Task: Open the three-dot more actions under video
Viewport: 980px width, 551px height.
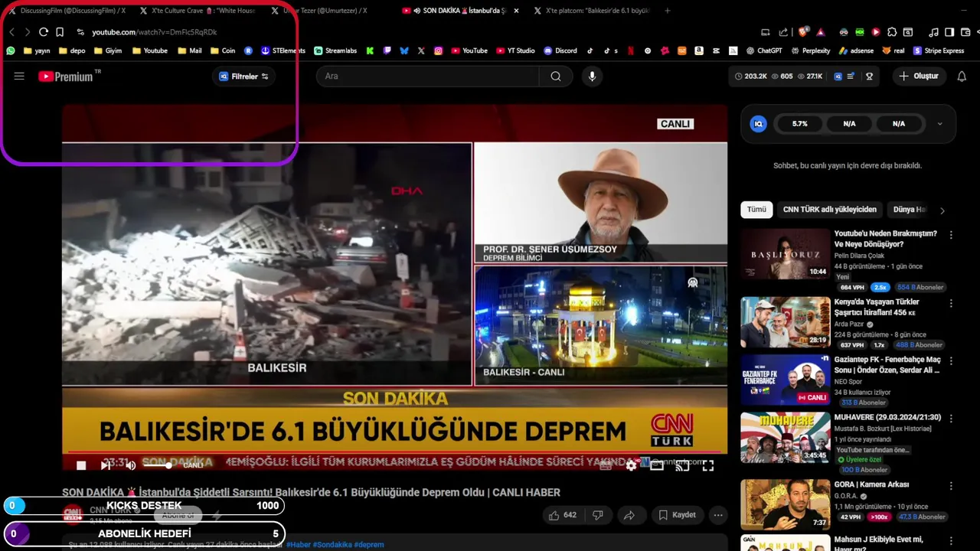Action: (x=718, y=515)
